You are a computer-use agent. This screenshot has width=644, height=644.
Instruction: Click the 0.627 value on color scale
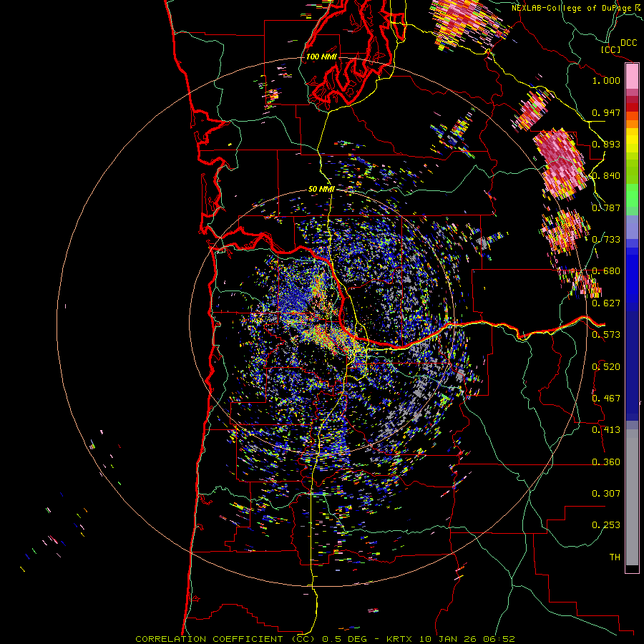(x=606, y=303)
